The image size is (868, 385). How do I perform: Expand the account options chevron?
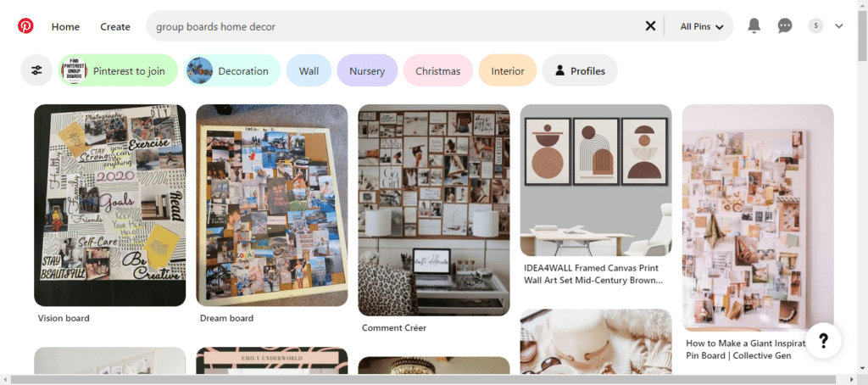pyautogui.click(x=838, y=26)
